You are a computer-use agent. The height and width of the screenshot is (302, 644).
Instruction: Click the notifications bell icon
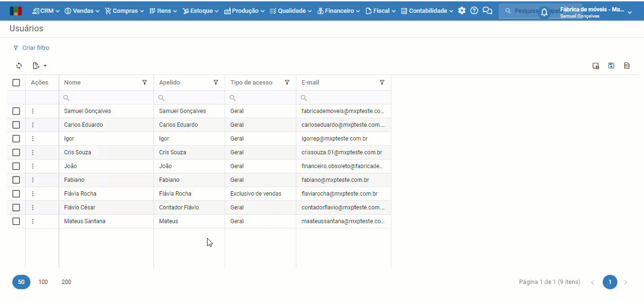pyautogui.click(x=544, y=12)
